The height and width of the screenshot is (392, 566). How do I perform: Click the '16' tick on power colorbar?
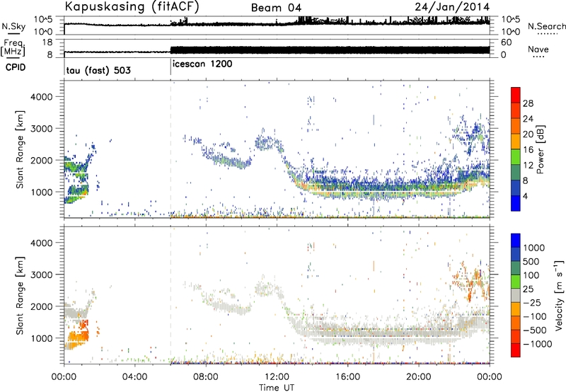528,150
